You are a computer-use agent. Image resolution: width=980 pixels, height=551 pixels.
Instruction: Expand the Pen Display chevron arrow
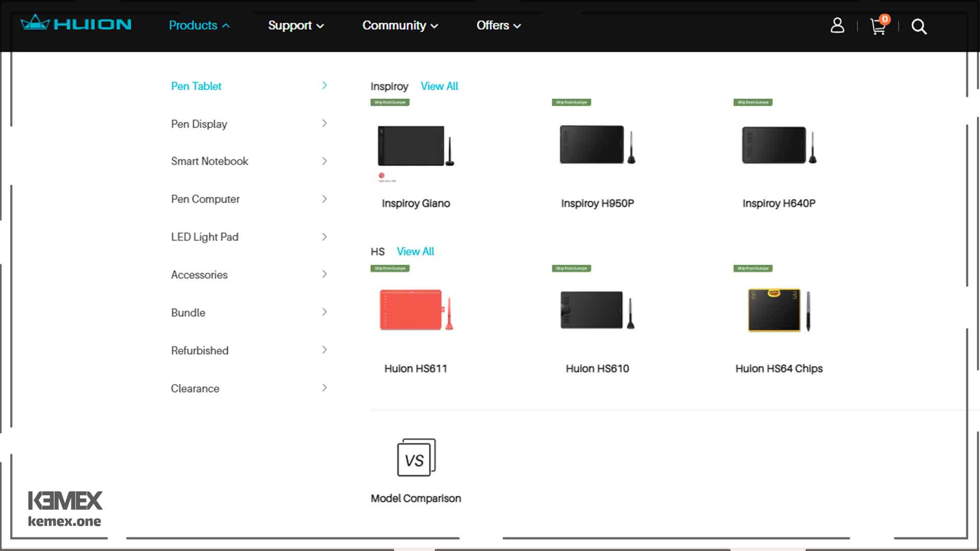[325, 123]
